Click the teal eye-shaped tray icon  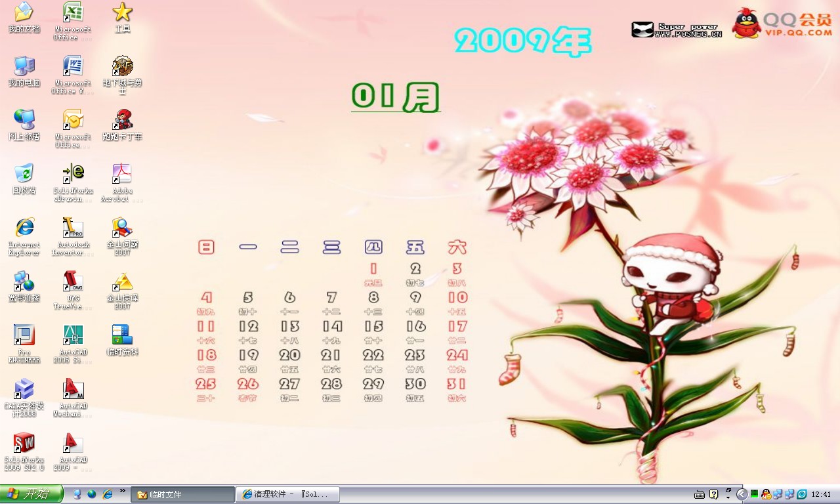coord(801,494)
